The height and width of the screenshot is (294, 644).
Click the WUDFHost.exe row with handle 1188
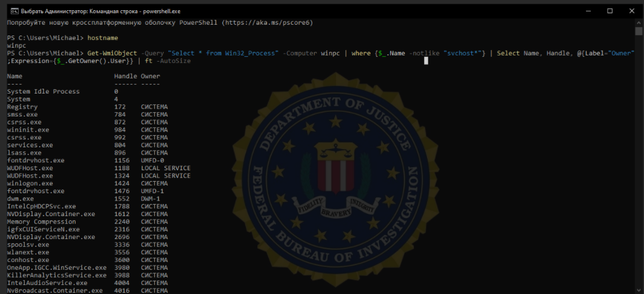click(98, 168)
